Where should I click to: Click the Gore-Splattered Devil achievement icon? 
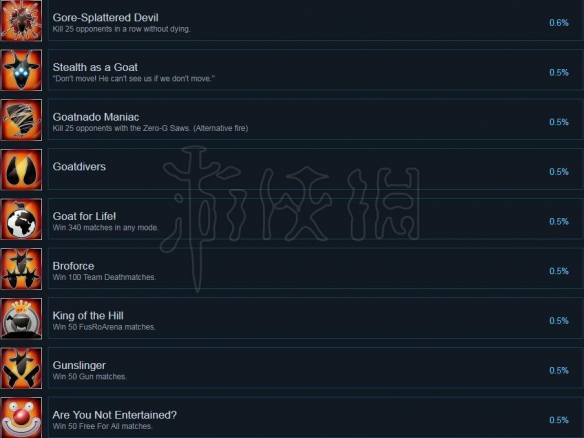click(x=21, y=20)
